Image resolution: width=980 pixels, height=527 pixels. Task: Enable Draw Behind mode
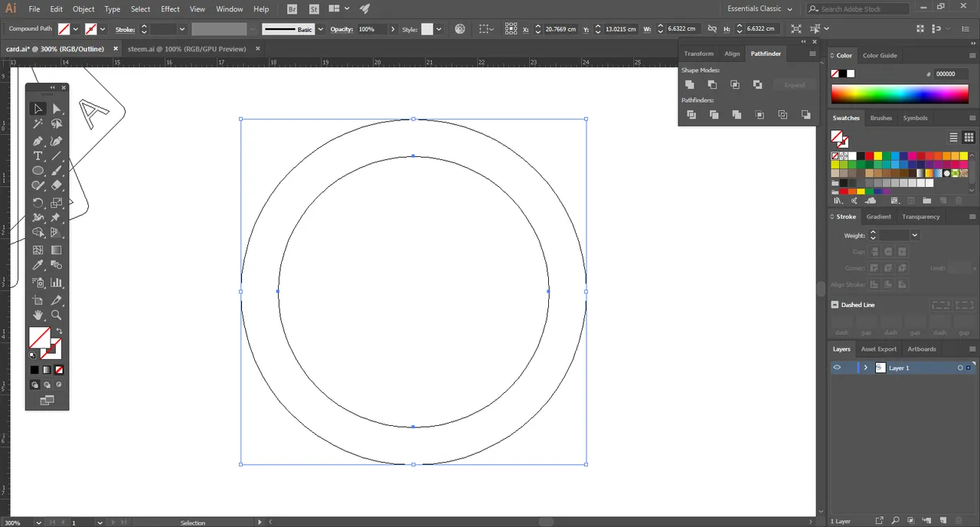tap(47, 385)
